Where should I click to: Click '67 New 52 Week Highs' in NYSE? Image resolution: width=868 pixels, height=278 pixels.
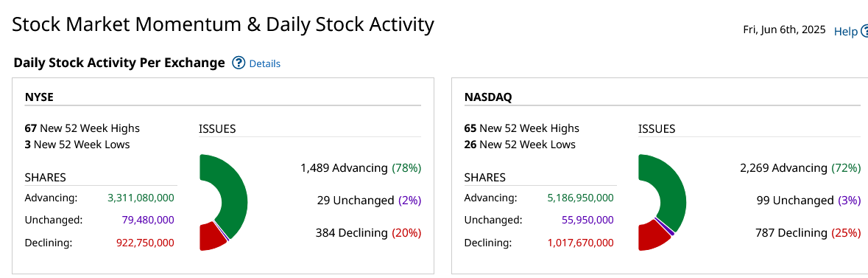point(82,128)
